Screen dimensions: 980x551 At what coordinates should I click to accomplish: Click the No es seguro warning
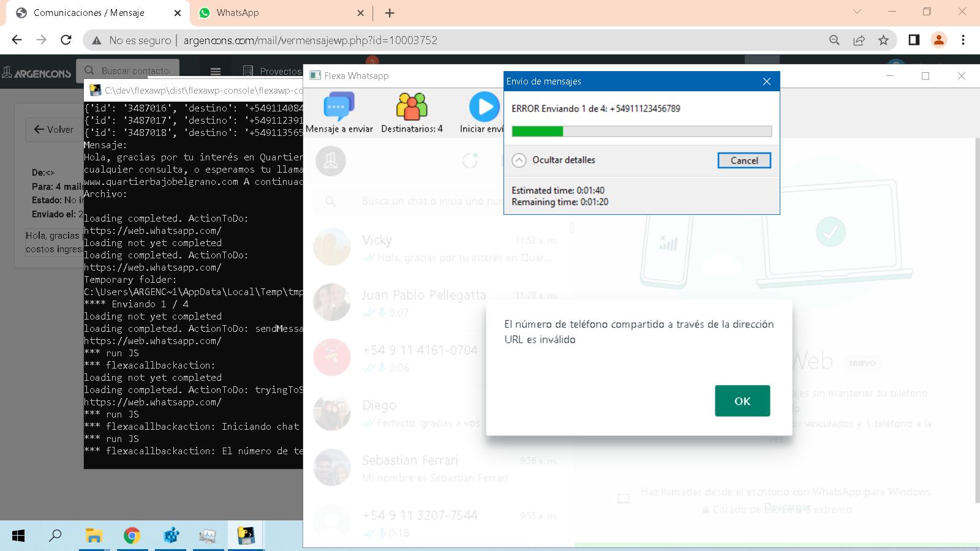(132, 40)
